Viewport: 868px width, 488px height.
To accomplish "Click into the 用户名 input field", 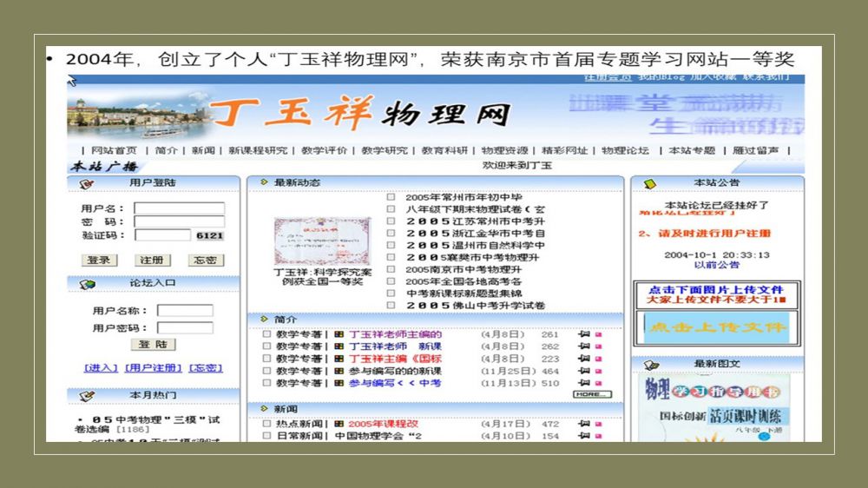I will [x=179, y=208].
